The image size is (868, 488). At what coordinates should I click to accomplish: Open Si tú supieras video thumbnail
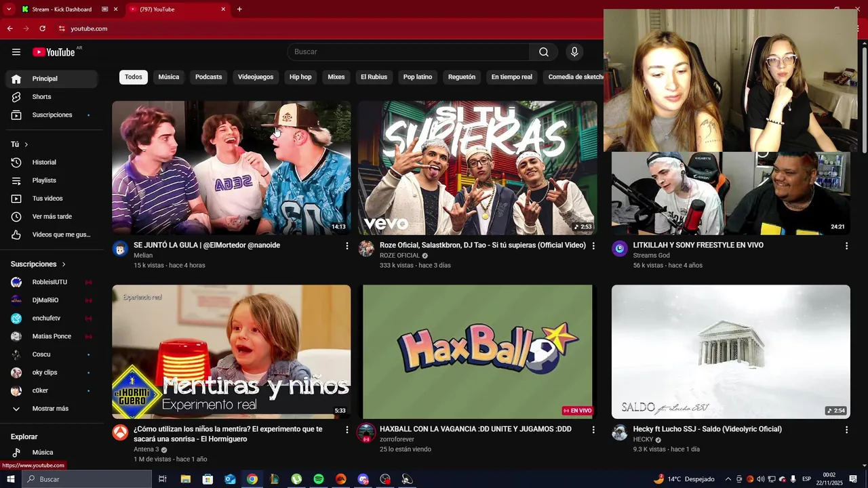(x=477, y=168)
